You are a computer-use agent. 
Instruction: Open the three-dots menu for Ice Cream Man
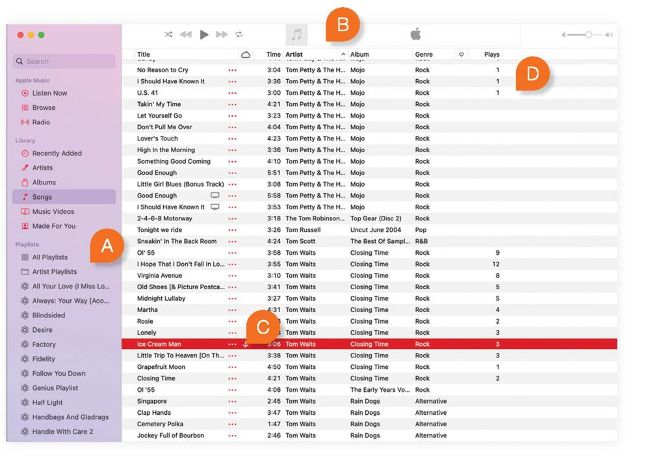coord(232,343)
